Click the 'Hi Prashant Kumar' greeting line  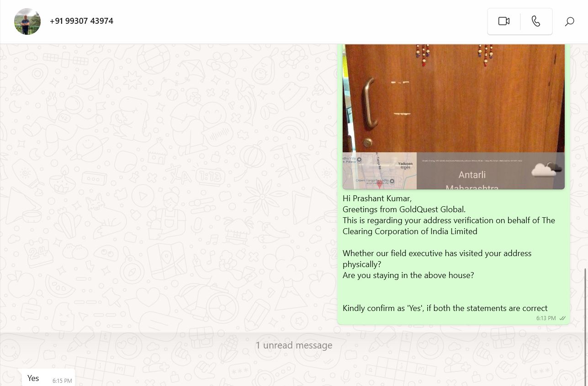[377, 198]
